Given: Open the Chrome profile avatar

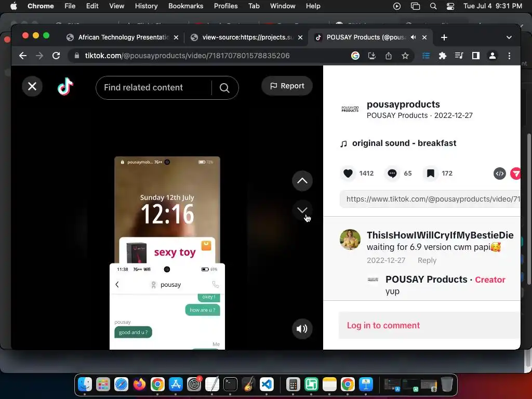Looking at the screenshot, I should coord(493,56).
